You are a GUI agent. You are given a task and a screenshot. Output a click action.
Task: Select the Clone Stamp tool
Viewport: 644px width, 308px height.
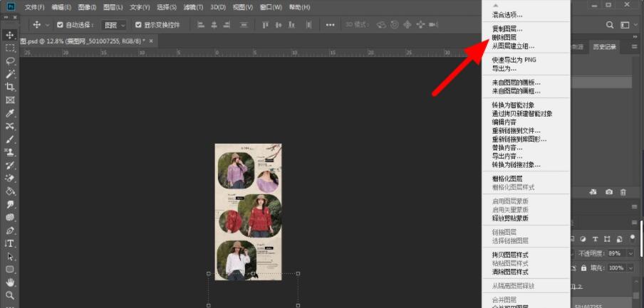tap(10, 152)
